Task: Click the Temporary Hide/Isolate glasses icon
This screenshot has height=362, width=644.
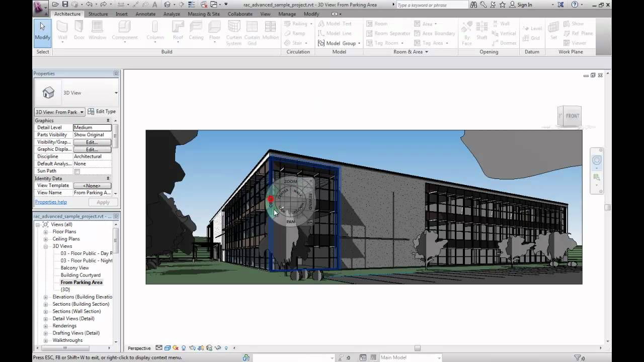Action: pyautogui.click(x=217, y=348)
